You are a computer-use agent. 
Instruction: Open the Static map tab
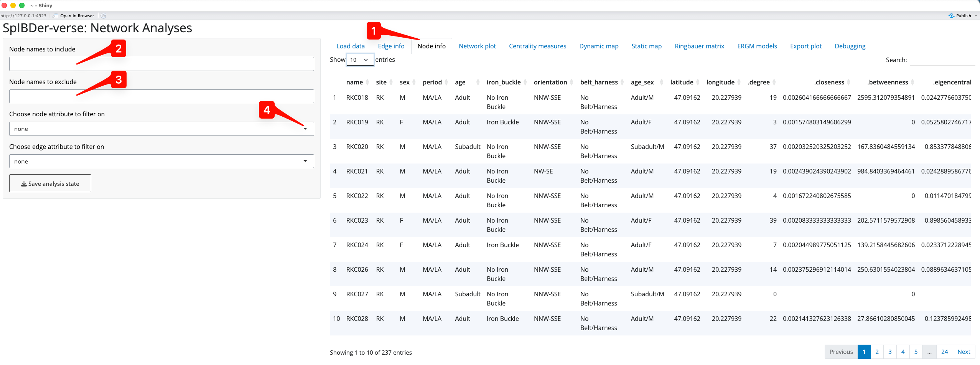coord(646,46)
